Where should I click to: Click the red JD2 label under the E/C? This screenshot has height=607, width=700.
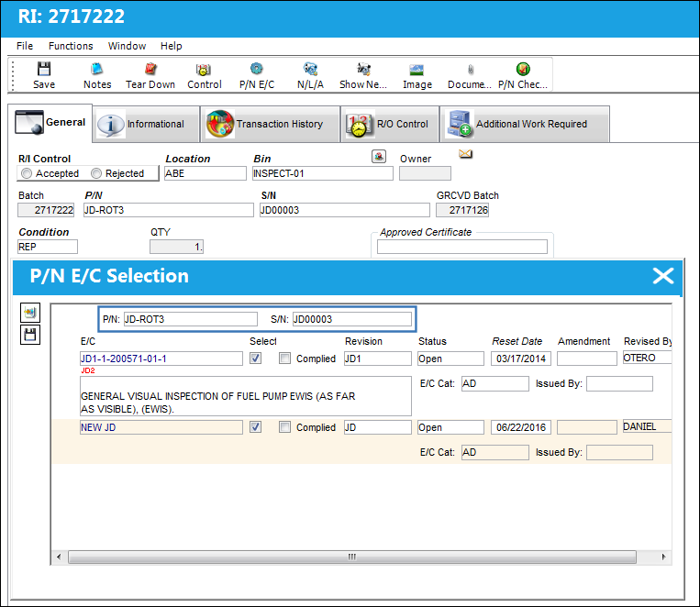[x=87, y=370]
